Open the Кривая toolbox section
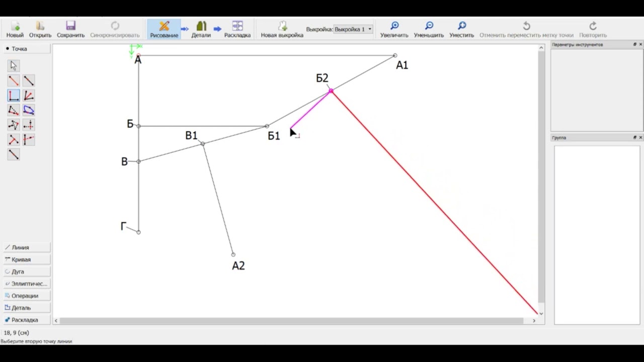This screenshot has height=362, width=644. click(x=26, y=259)
